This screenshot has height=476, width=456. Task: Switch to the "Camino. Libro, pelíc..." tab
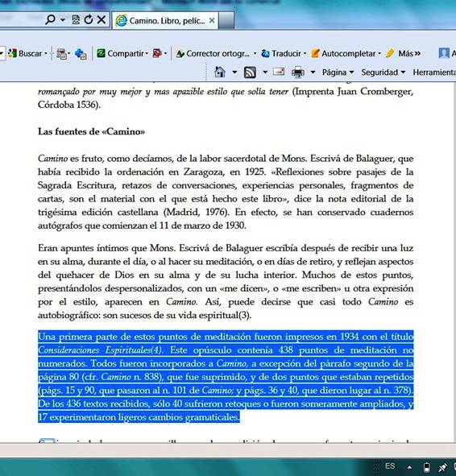[166, 21]
